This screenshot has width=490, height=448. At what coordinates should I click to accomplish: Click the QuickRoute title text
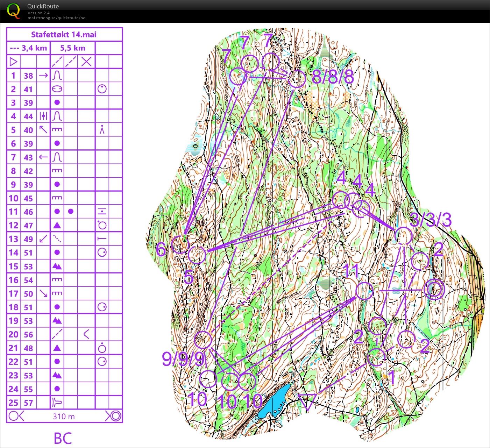(43, 6)
